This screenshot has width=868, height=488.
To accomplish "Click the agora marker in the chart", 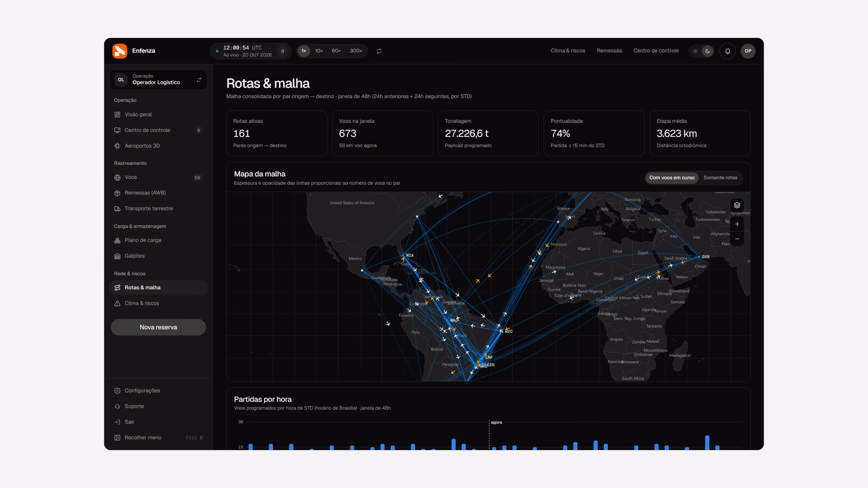I will pyautogui.click(x=496, y=422).
